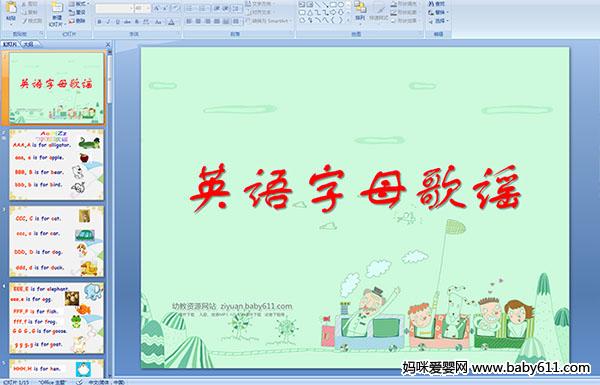Image resolution: width=600 pixels, height=385 pixels.
Task: Select the block Right Arrow shape
Action: [333, 13]
